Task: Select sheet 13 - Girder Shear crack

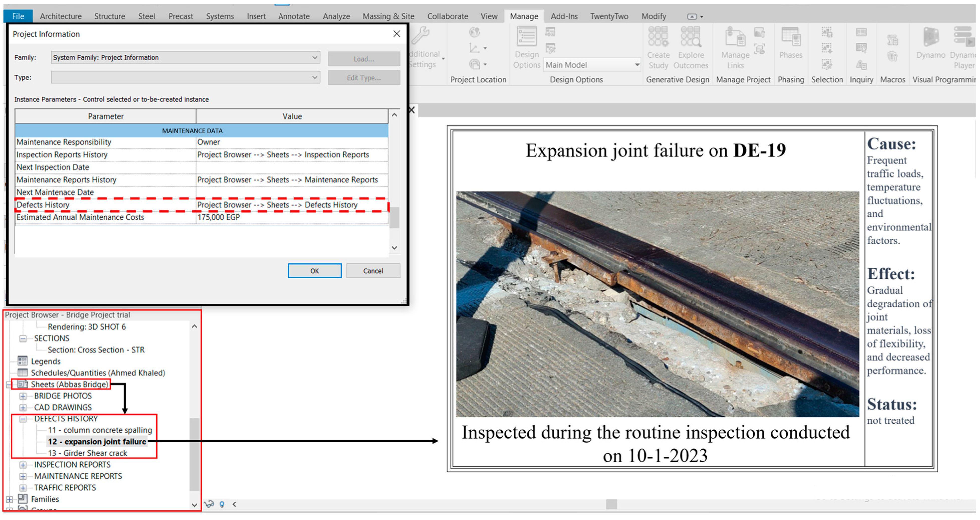Action: (x=88, y=453)
